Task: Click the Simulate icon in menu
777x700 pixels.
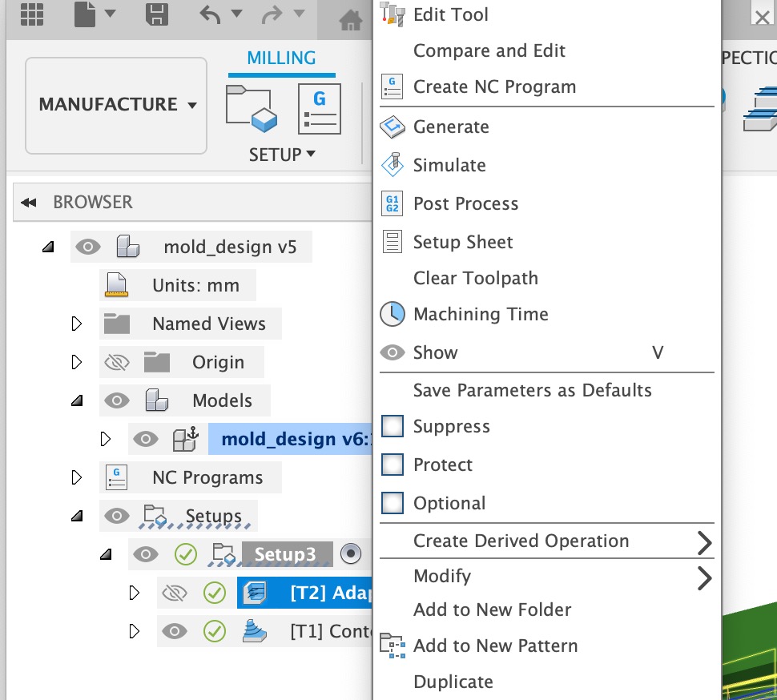Action: (x=393, y=165)
